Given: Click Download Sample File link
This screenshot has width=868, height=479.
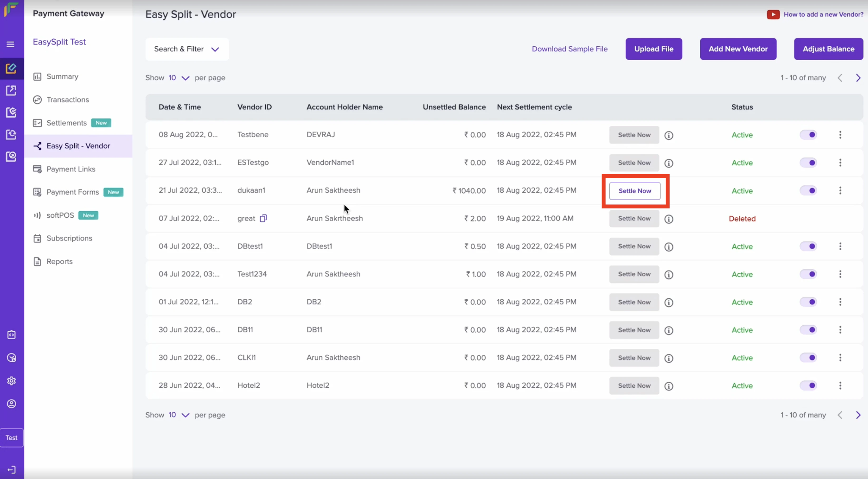Looking at the screenshot, I should click(569, 49).
